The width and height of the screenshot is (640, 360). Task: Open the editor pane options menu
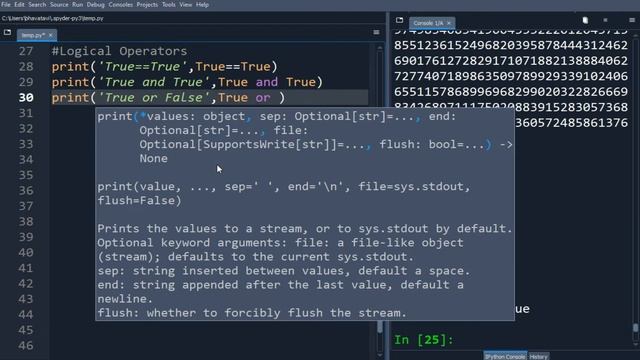click(376, 32)
